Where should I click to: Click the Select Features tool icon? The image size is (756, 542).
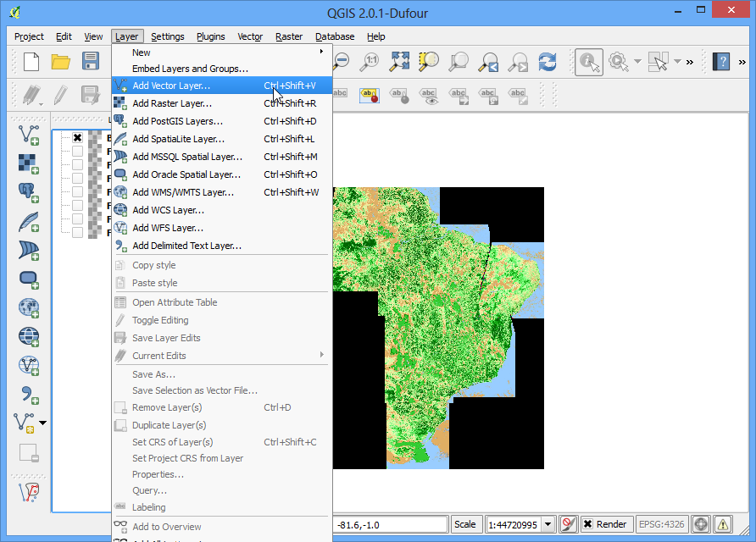tap(659, 62)
